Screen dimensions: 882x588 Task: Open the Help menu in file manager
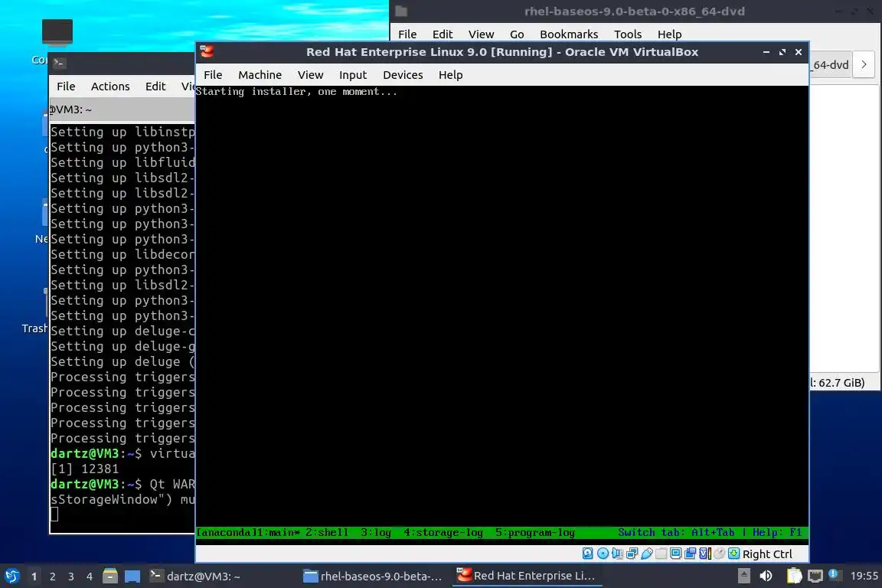click(669, 34)
